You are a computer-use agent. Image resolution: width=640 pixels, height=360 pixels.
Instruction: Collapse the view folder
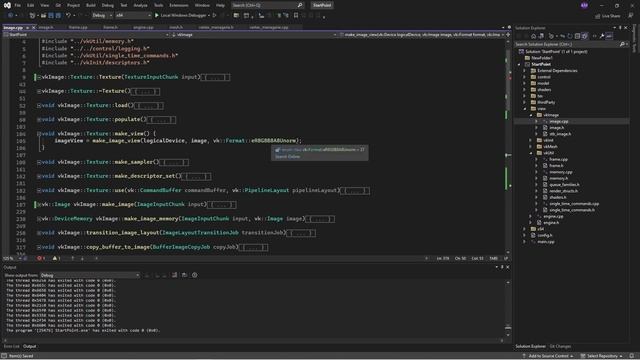(525, 109)
